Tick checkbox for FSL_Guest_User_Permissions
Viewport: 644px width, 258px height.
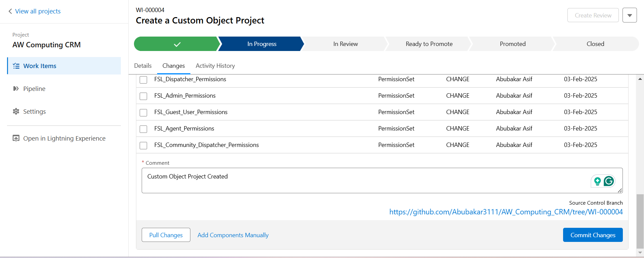pyautogui.click(x=143, y=112)
